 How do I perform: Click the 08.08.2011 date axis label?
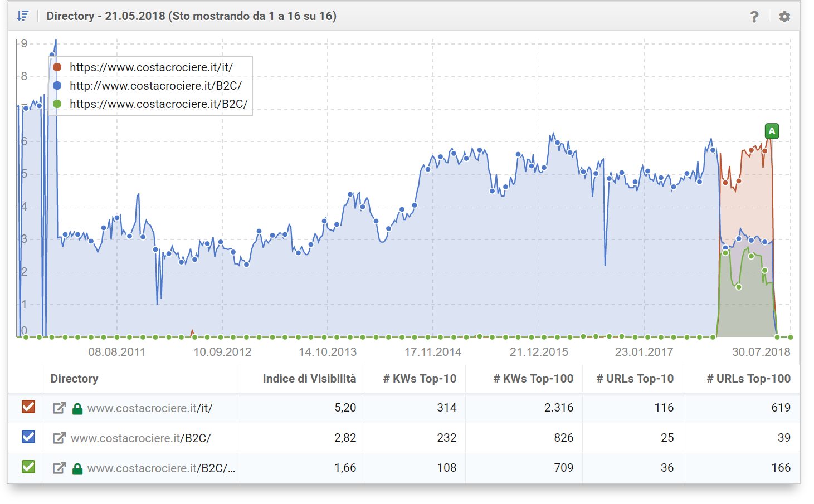[116, 352]
